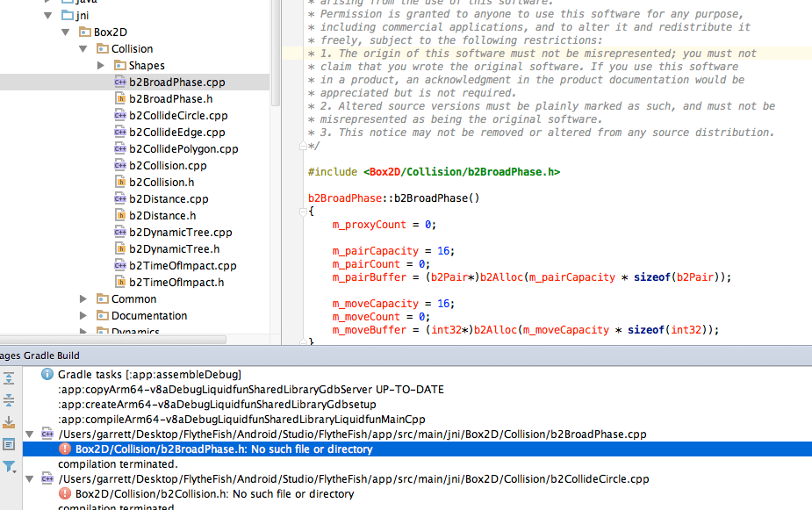812x510 pixels.
Task: Click the Common folder icon
Action: pyautogui.click(x=103, y=298)
